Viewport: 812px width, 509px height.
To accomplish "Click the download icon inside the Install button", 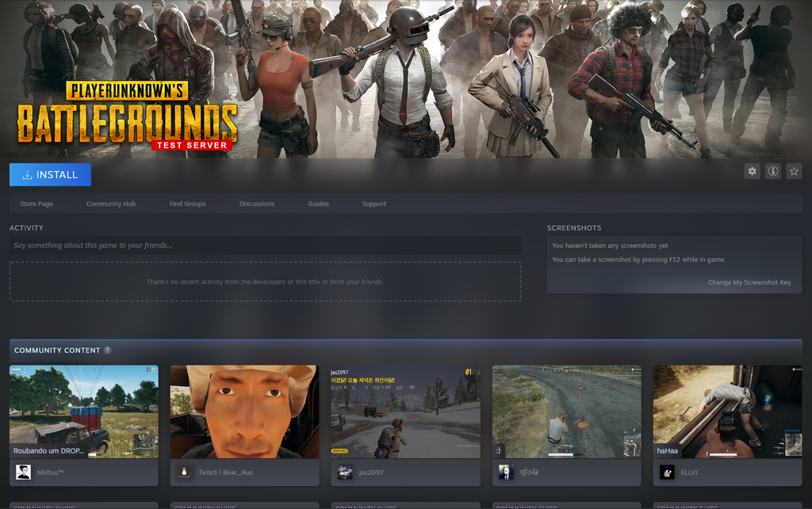I will tap(26, 174).
